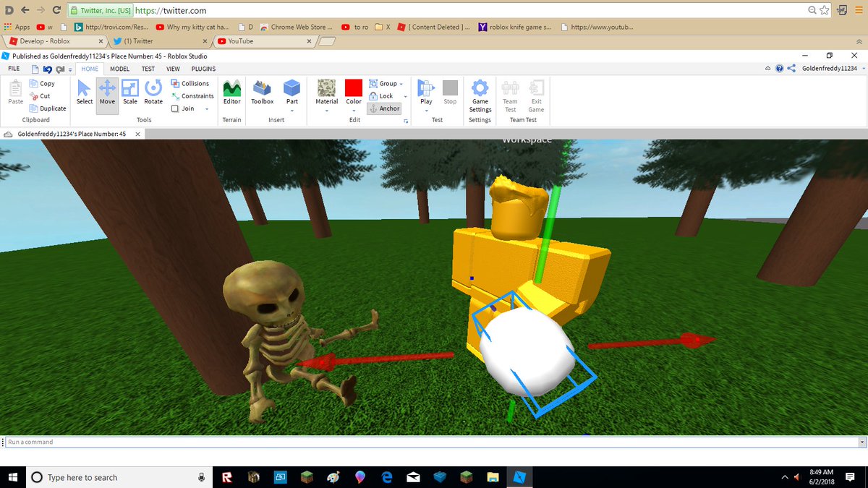
Task: Expand the Part dropdown arrow
Action: coord(292,110)
